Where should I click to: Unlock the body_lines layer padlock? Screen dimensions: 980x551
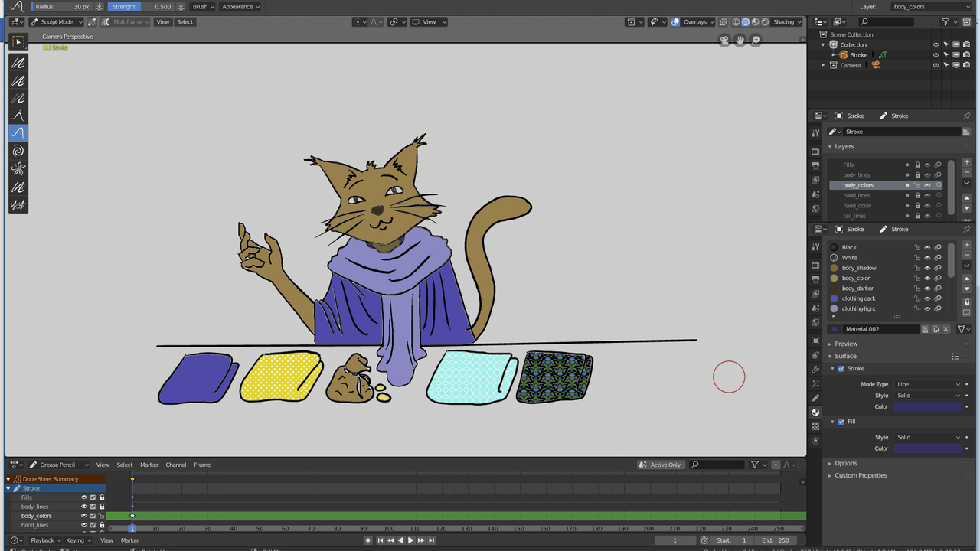pos(918,174)
